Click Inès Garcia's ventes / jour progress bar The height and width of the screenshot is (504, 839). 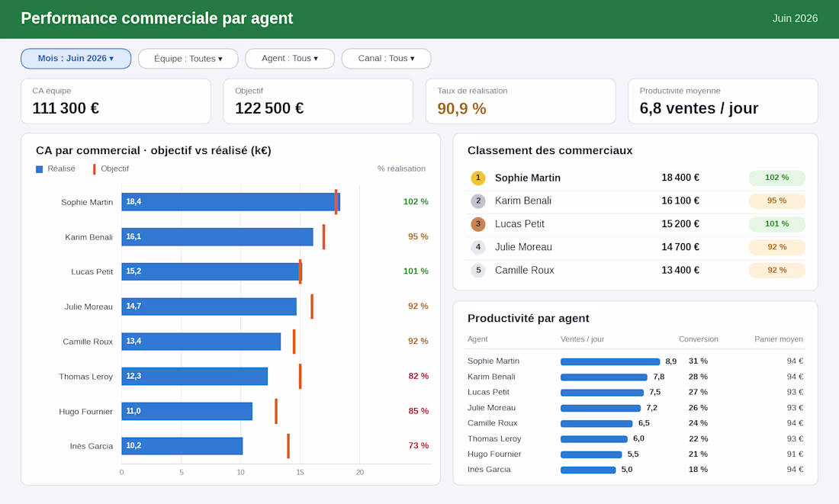tap(588, 470)
